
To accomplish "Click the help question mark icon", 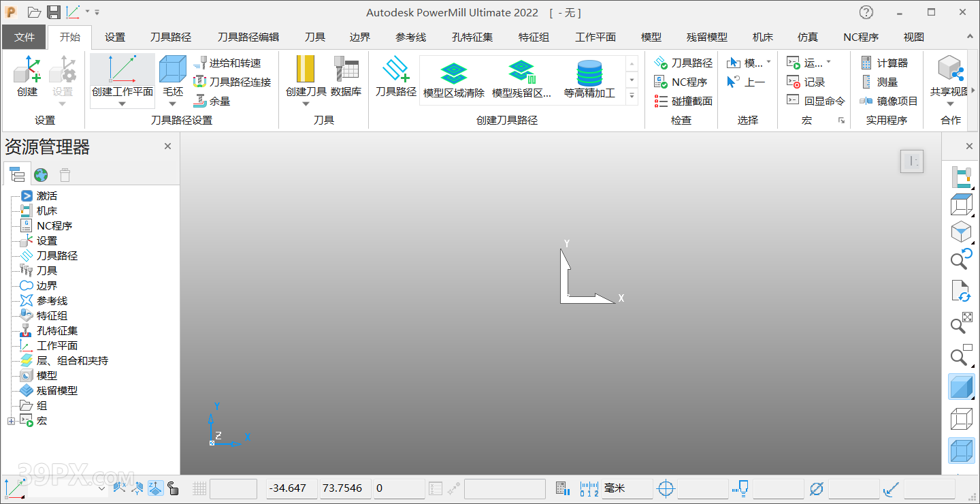I will 866,12.
